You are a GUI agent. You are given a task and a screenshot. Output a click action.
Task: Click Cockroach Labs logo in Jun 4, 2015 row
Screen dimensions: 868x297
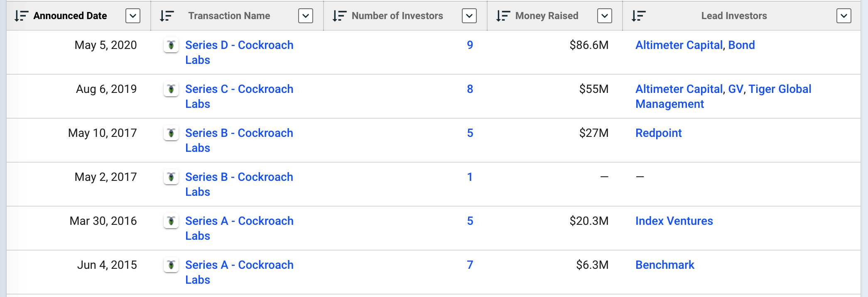[171, 265]
